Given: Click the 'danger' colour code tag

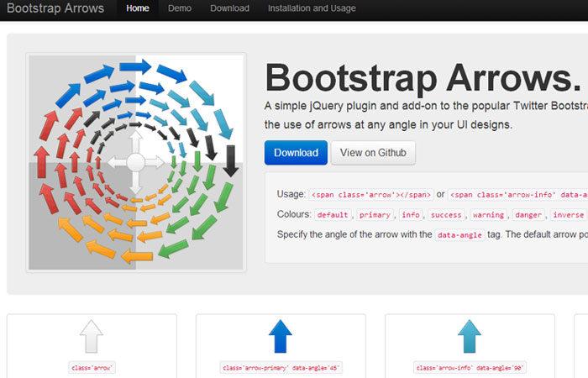Looking at the screenshot, I should [528, 214].
